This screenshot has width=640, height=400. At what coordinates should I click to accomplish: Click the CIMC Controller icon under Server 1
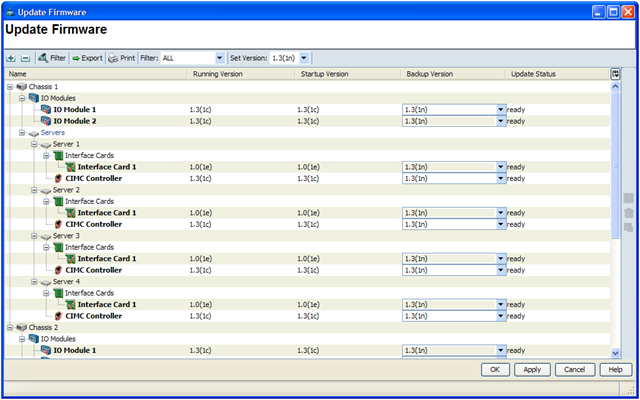(59, 178)
